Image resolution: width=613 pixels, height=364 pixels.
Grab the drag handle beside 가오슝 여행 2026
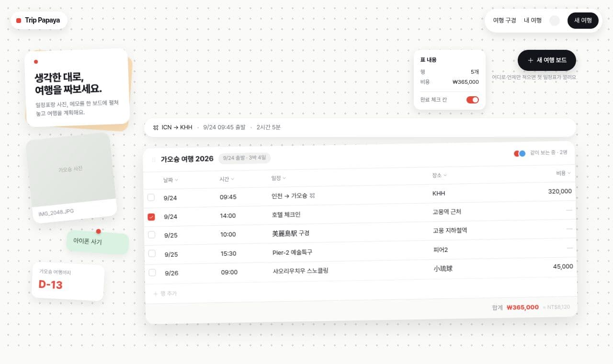click(x=154, y=159)
